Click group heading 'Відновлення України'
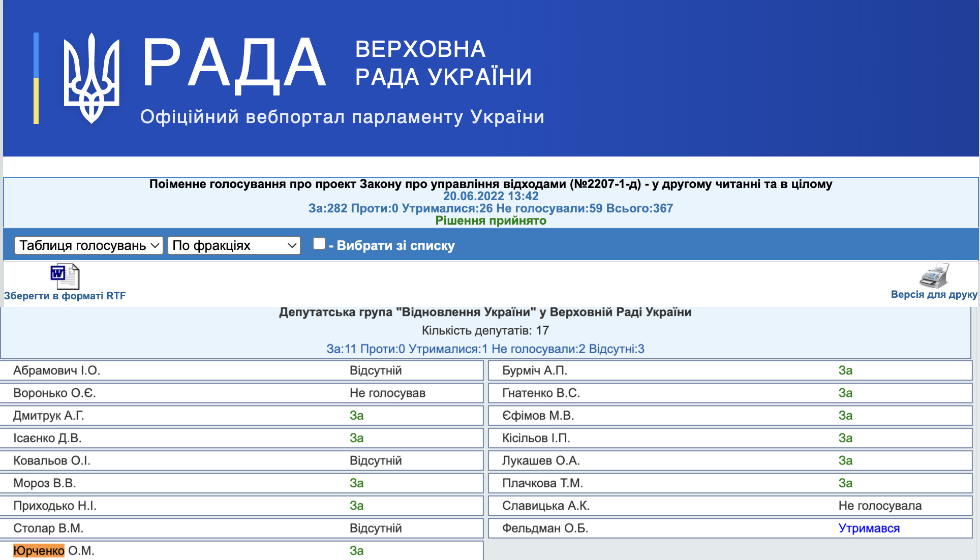Viewport: 980px width, 560px height. click(x=485, y=312)
